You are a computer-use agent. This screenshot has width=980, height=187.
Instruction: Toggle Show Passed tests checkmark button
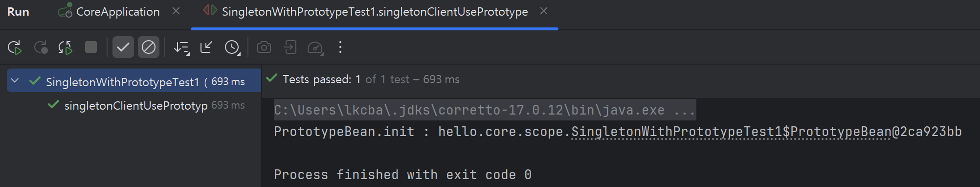click(x=123, y=47)
